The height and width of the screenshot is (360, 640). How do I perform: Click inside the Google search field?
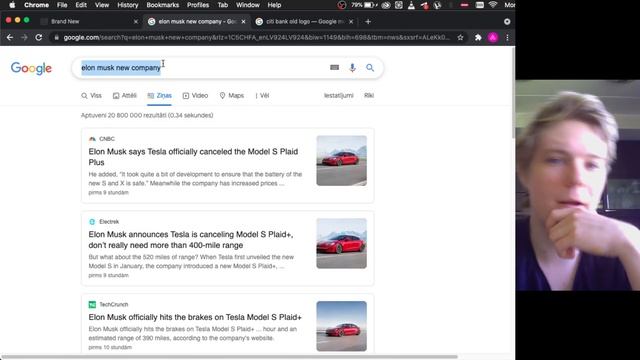[227, 67]
